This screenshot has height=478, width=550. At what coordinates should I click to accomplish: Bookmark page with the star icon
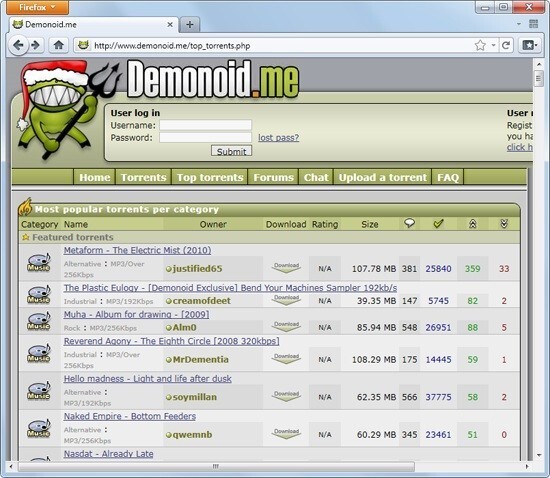click(x=480, y=45)
